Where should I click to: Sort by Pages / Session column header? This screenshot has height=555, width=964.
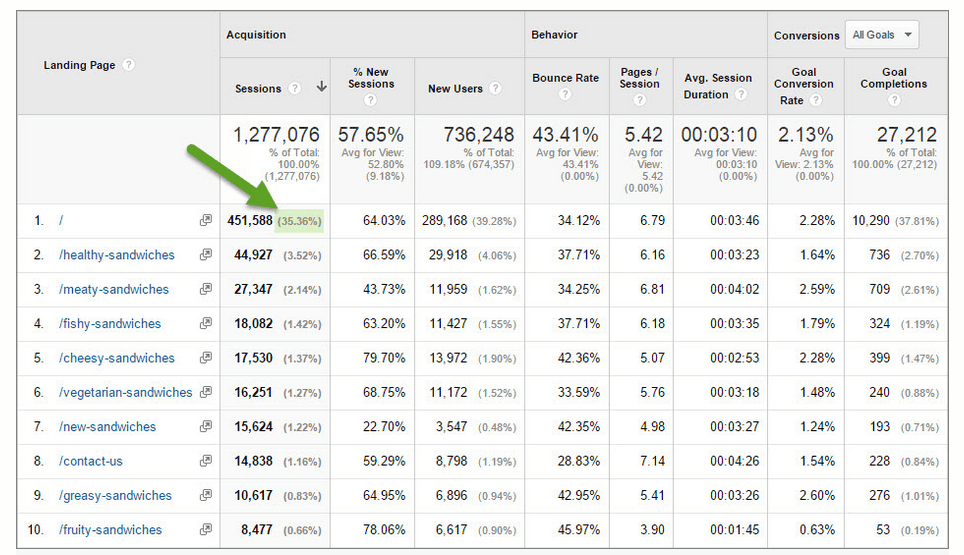tap(639, 78)
